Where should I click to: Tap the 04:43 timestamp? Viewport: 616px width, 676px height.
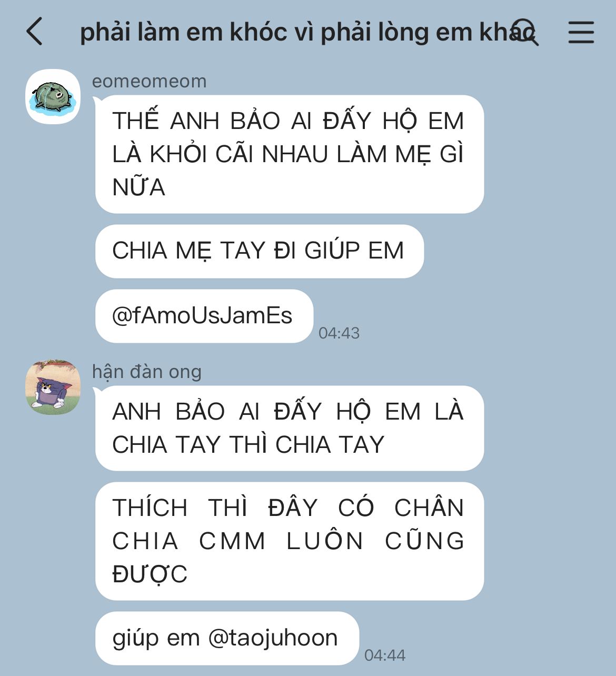pos(339,333)
